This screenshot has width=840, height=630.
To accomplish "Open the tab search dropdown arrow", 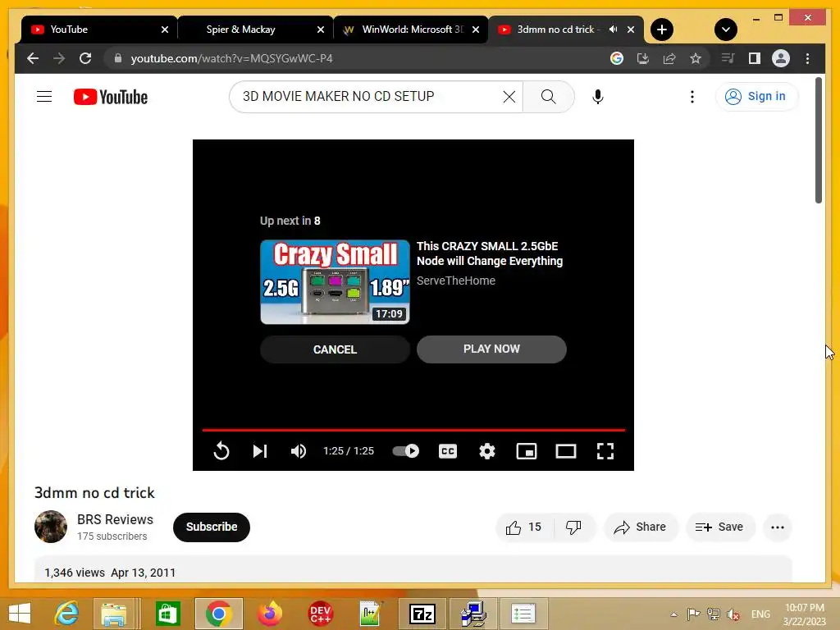I will click(726, 30).
